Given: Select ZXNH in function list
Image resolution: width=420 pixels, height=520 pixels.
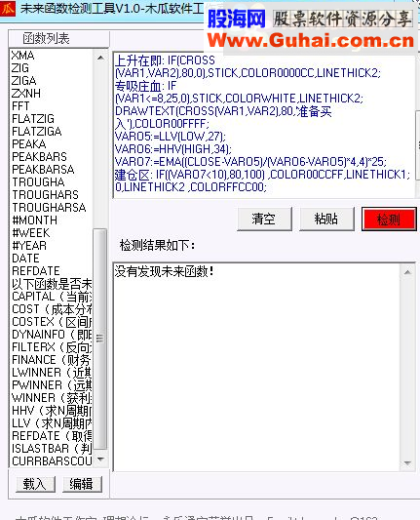Looking at the screenshot, I should click(x=26, y=94).
